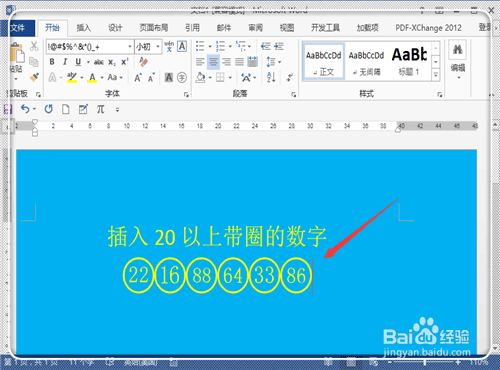Align text left
Screen dimensions: 500x370
pyautogui.click(x=200, y=62)
